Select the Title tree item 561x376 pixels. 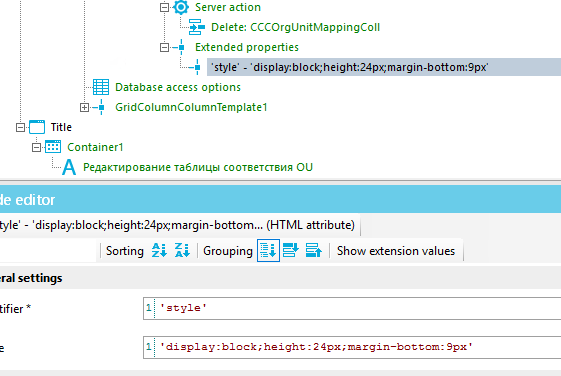tap(61, 127)
